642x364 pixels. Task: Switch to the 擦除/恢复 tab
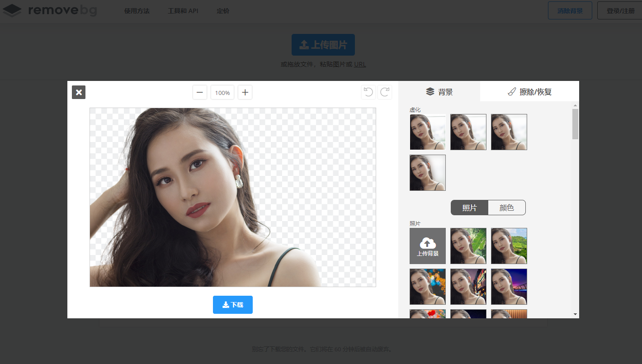pyautogui.click(x=529, y=92)
